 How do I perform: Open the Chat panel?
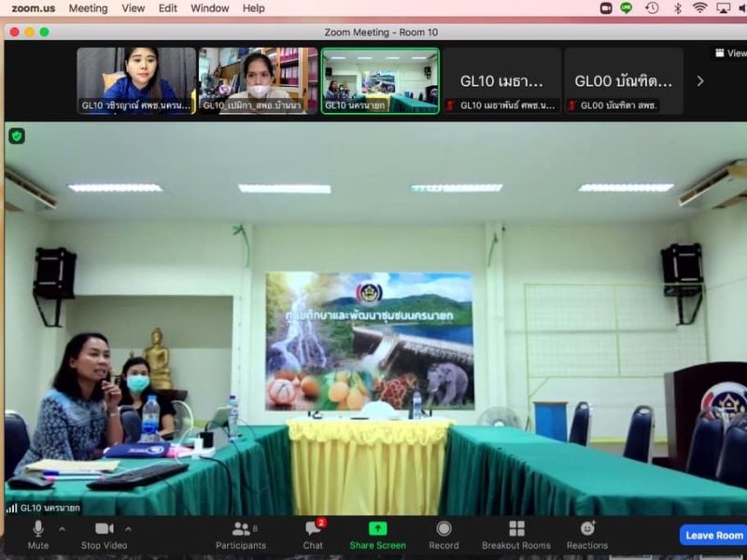[313, 534]
